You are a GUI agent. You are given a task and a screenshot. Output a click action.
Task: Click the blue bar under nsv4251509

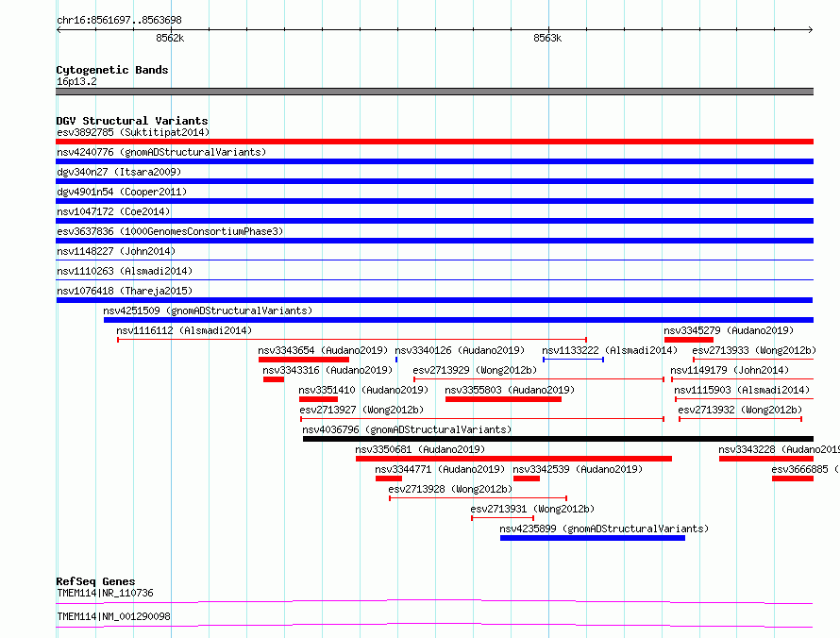pyautogui.click(x=459, y=320)
